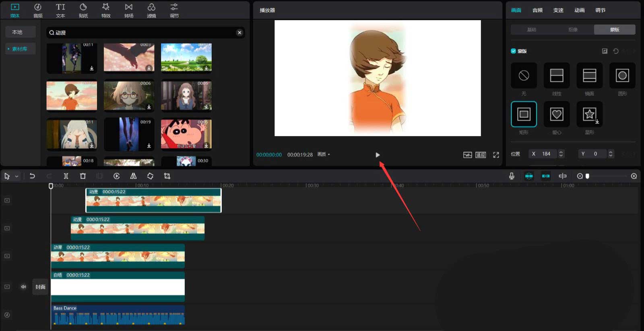The height and width of the screenshot is (331, 644).
Task: Open the 文本 text panel
Action: coord(60,10)
